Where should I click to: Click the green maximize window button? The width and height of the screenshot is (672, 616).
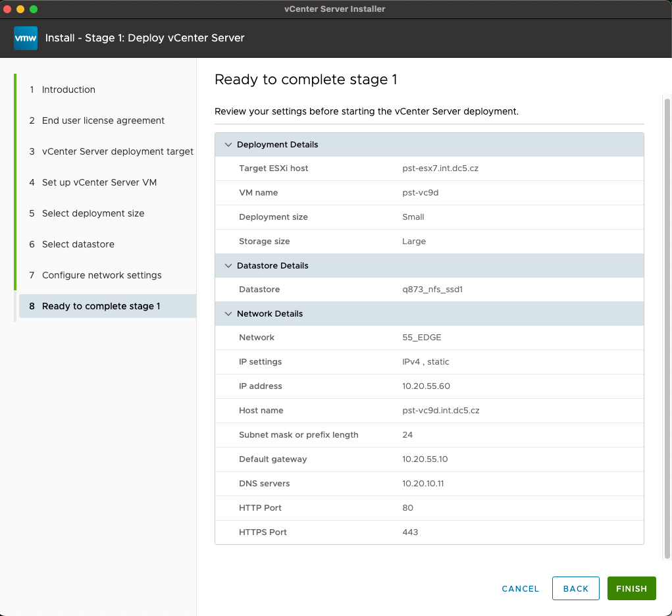point(34,9)
